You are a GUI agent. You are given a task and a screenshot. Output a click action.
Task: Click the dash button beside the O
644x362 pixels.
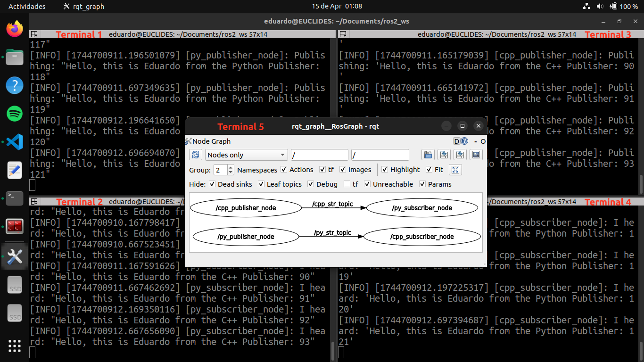(x=476, y=141)
